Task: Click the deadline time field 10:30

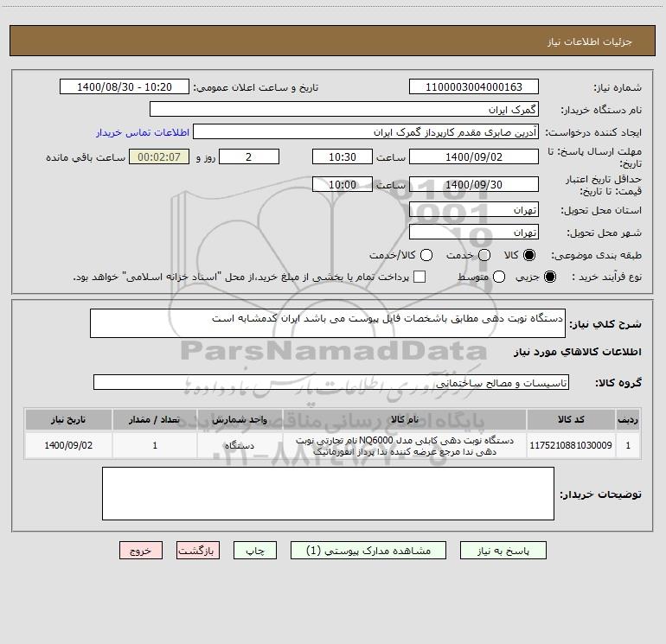Action: tap(343, 156)
